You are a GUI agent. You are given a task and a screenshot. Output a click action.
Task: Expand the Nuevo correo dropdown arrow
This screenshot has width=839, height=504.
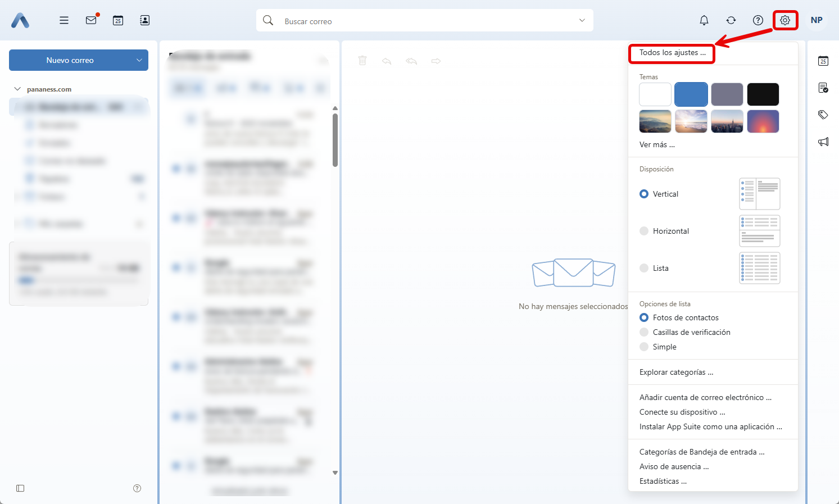point(139,60)
